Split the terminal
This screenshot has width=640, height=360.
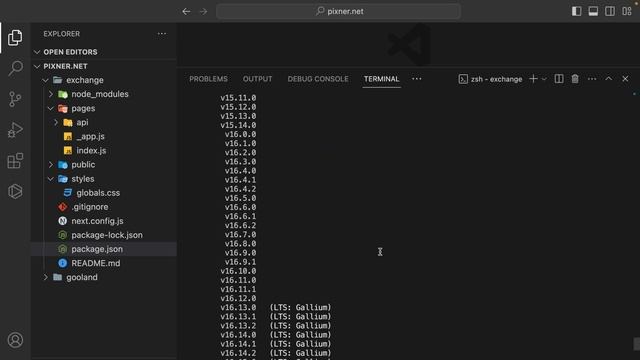(559, 79)
